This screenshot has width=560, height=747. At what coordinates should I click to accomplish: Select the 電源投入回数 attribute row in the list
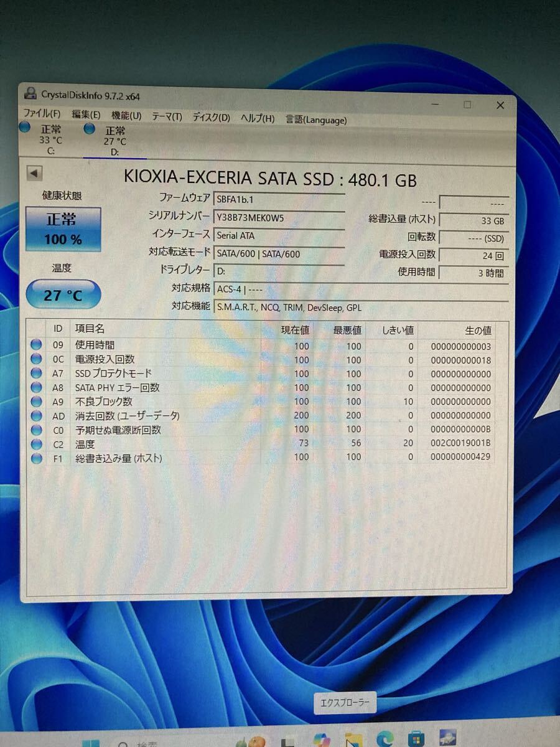point(261,360)
